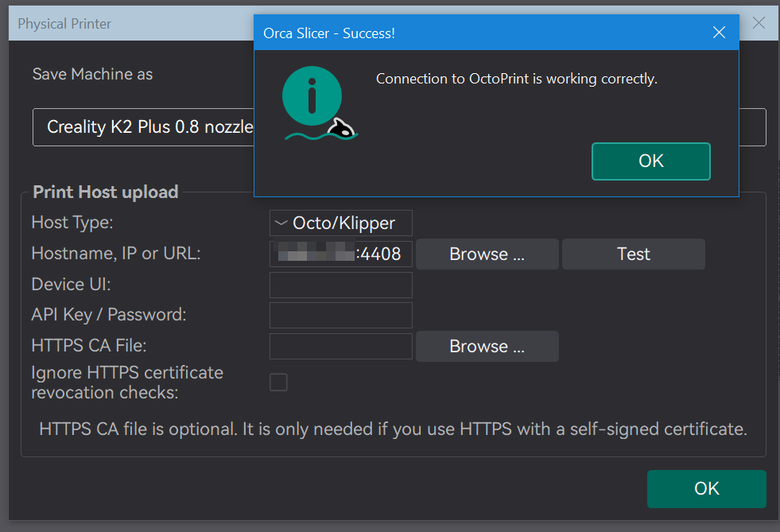The height and width of the screenshot is (532, 780).
Task: Click the HTTPS CA File input field
Action: pos(341,346)
